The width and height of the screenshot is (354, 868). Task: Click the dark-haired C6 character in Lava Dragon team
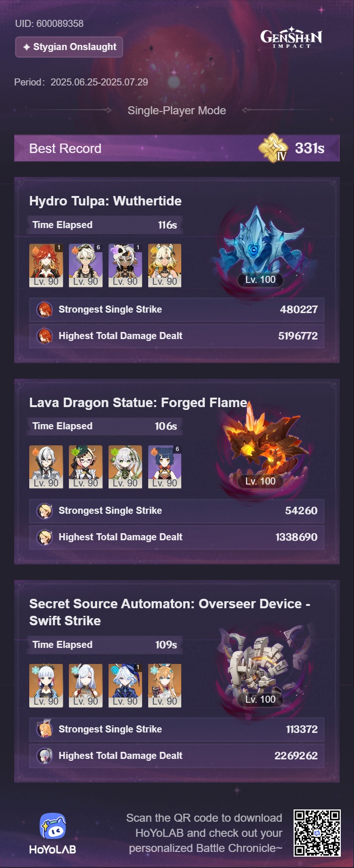point(165,467)
